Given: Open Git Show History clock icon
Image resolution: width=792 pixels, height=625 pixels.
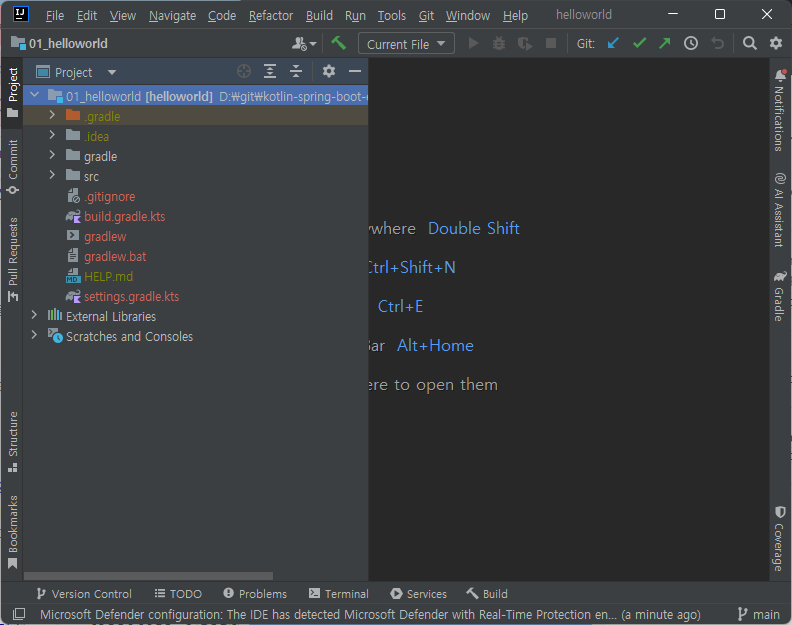Looking at the screenshot, I should click(691, 43).
